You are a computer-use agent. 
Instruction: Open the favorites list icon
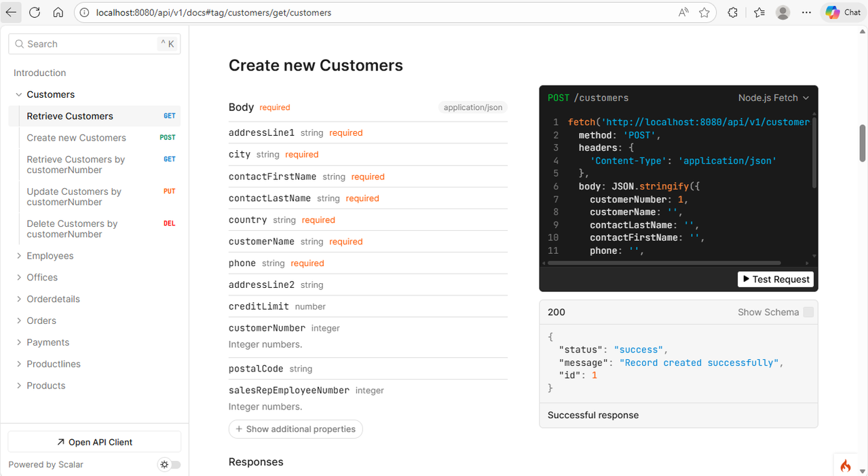759,12
